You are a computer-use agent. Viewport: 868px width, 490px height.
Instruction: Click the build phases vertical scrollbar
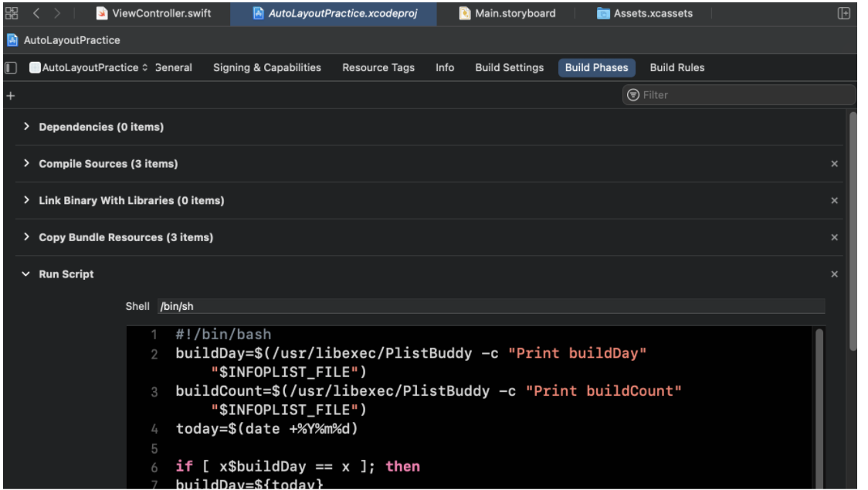tap(853, 230)
